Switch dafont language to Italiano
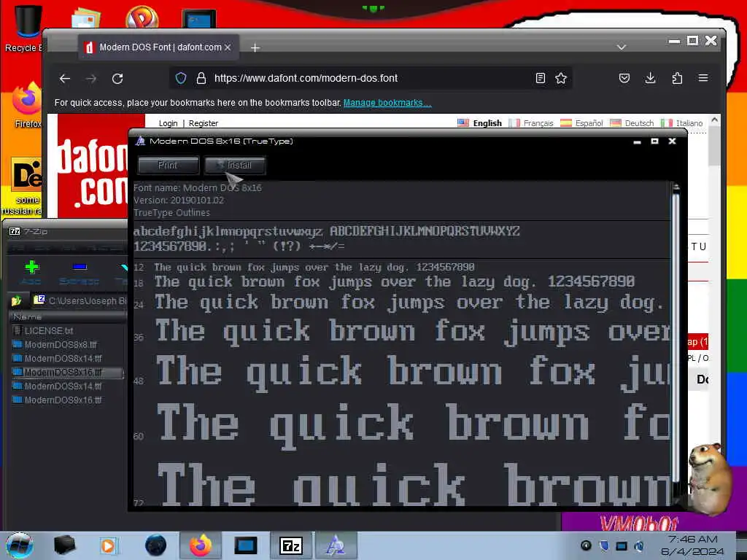747x560 pixels. pyautogui.click(x=682, y=123)
